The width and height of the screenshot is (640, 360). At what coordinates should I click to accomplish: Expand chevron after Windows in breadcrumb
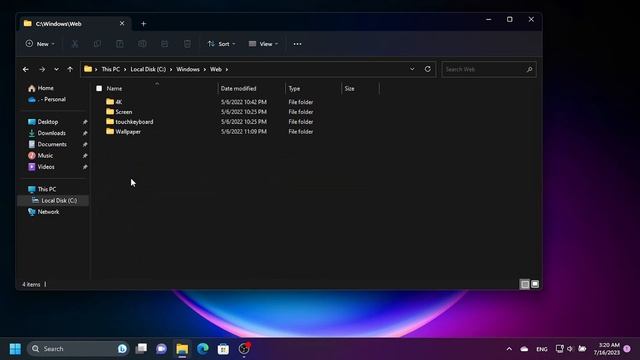[204, 69]
